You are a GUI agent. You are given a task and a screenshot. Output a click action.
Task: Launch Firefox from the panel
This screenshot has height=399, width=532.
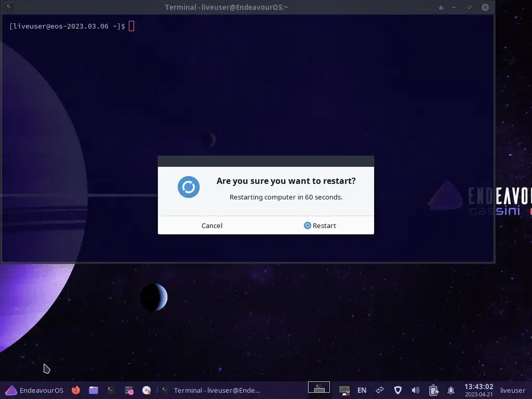pyautogui.click(x=76, y=390)
